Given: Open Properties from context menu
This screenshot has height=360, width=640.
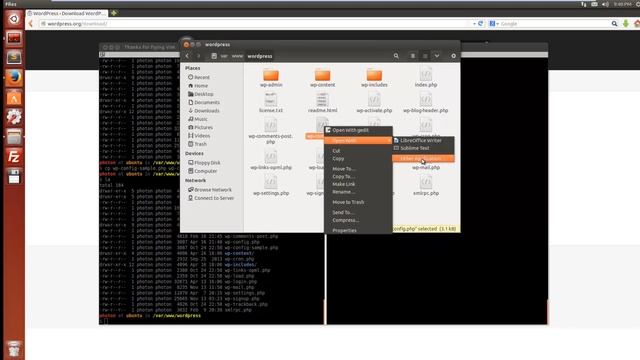Looking at the screenshot, I should (358, 230).
